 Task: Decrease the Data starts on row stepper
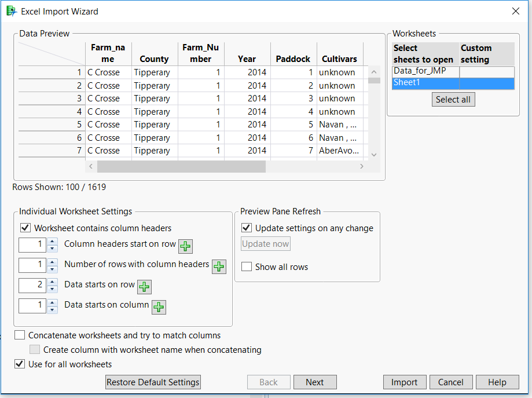53,290
